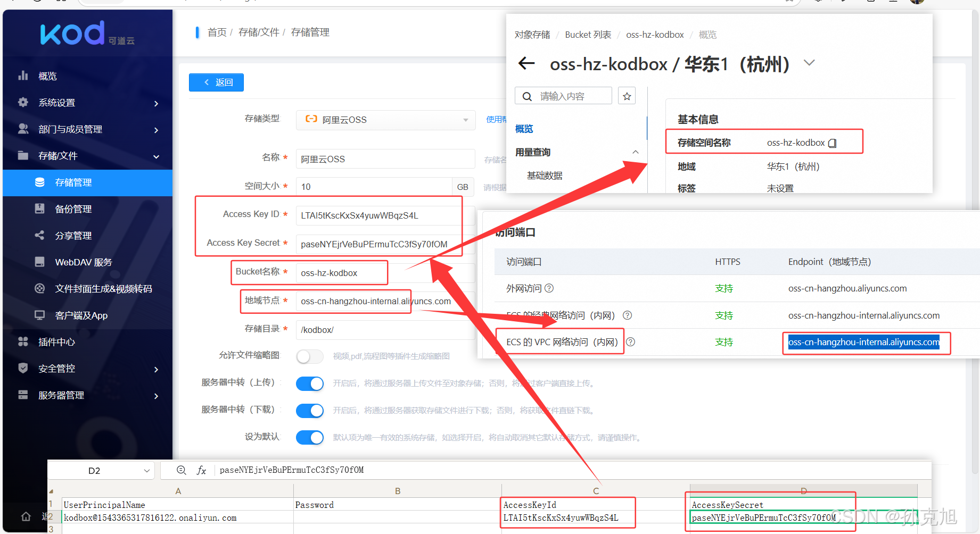This screenshot has height=534, width=980.
Task: Open 分享管理 in the sidebar menu
Action: pyautogui.click(x=87, y=236)
